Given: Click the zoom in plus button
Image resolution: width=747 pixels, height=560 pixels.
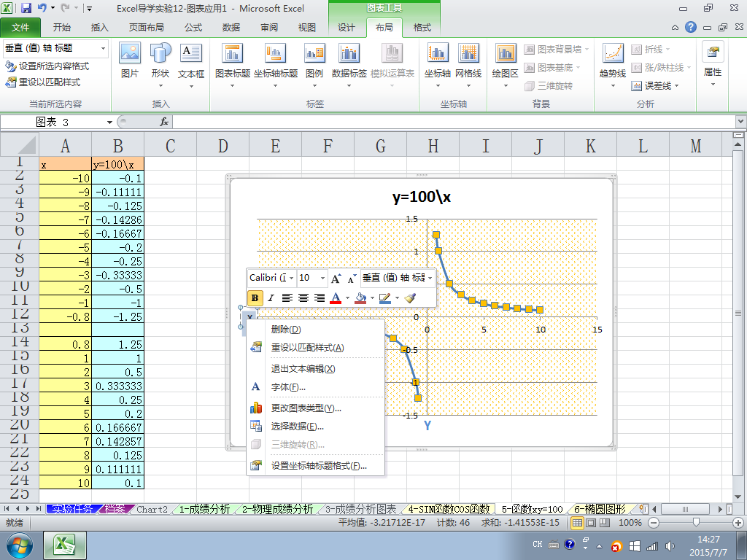Looking at the screenshot, I should (738, 523).
